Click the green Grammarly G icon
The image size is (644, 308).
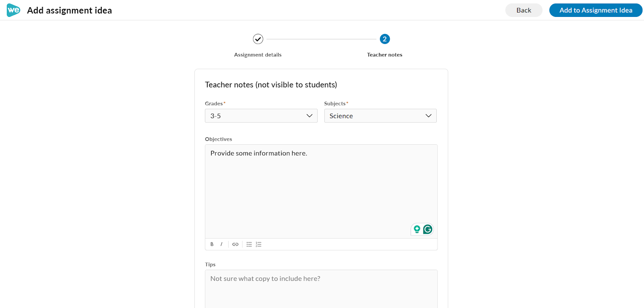click(x=428, y=229)
